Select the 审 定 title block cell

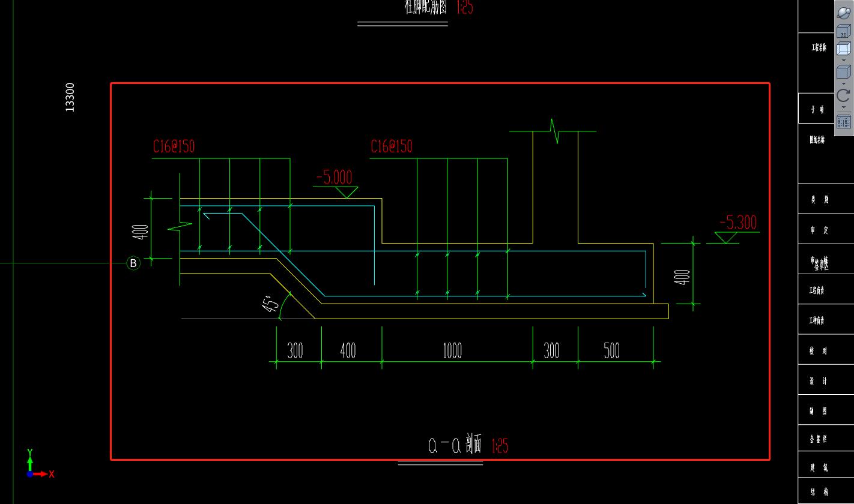tap(819, 230)
